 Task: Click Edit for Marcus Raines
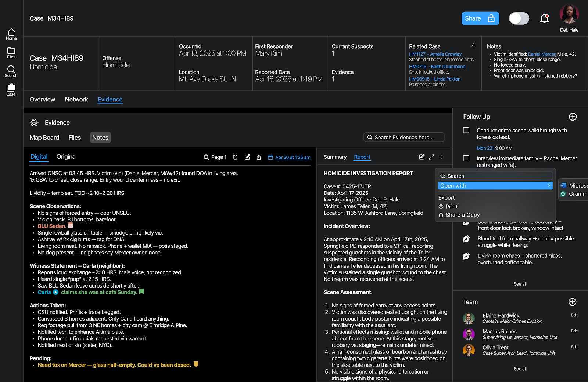[574, 331]
